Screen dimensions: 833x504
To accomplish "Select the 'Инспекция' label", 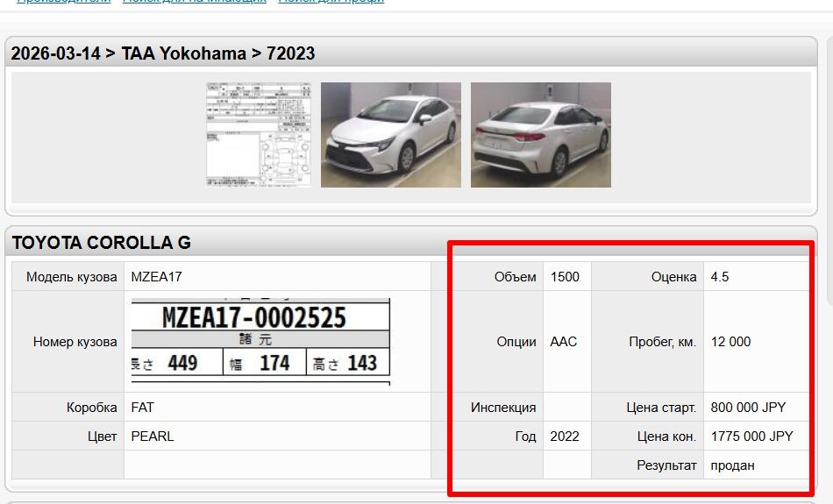I will click(x=503, y=408).
